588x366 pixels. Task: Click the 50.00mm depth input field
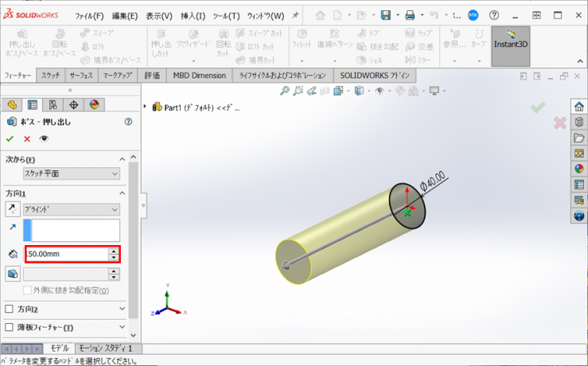[x=66, y=254]
